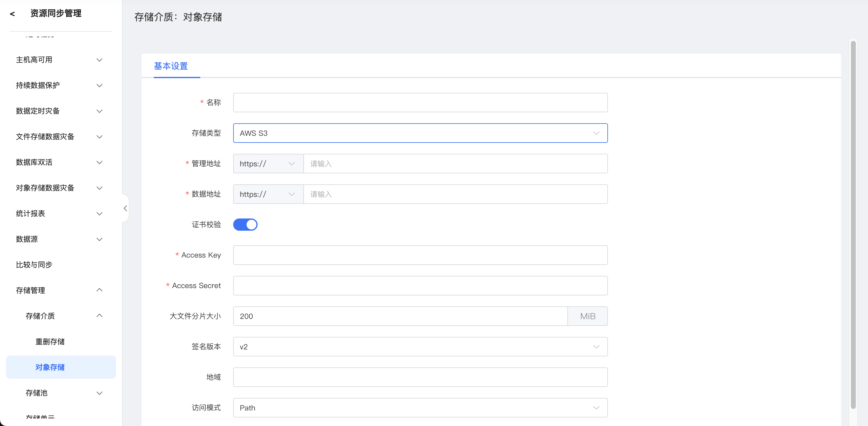Open the 访问模式 Path dropdown
868x426 pixels.
420,407
